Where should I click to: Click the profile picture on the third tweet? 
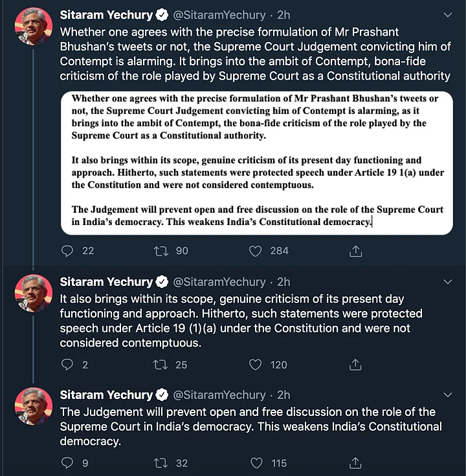34,406
